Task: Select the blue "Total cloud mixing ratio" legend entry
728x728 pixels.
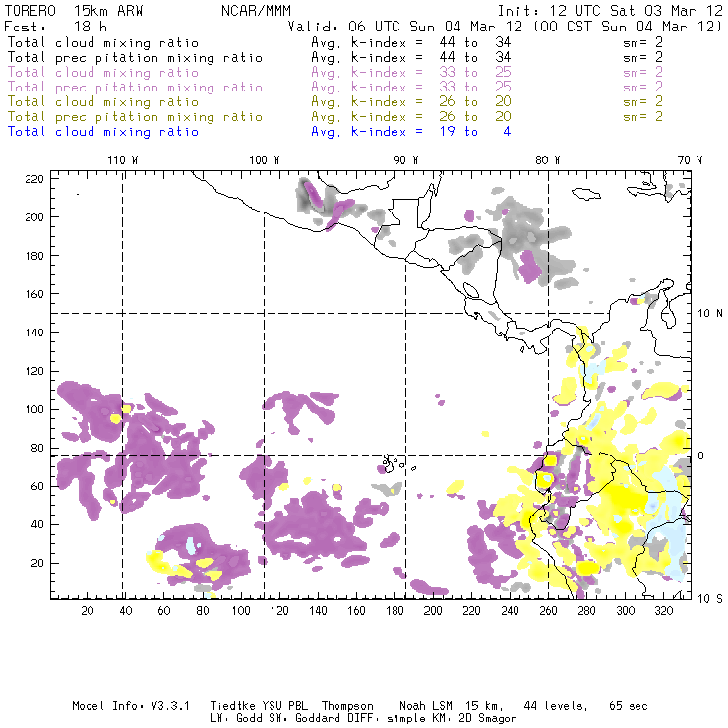Action: [103, 132]
